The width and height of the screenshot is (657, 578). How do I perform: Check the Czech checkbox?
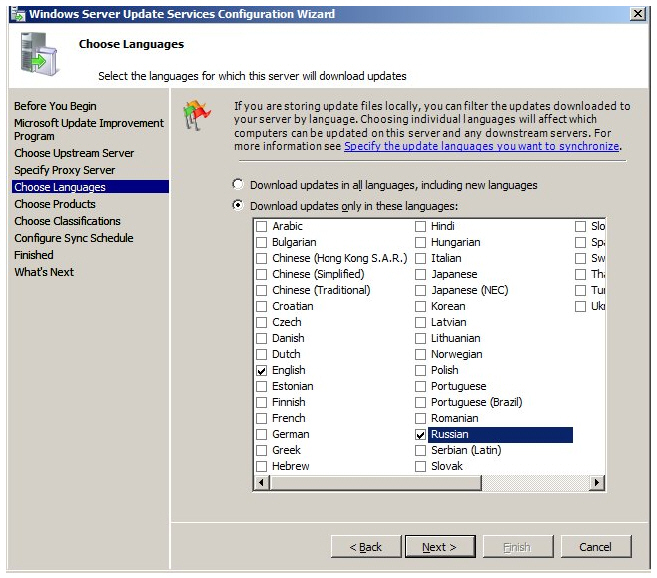(x=261, y=322)
